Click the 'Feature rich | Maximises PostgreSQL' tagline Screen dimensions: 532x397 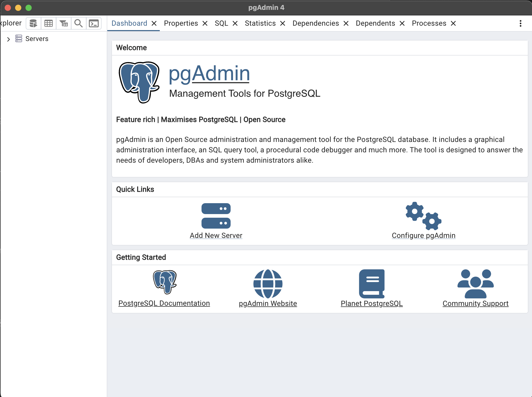pyautogui.click(x=201, y=120)
